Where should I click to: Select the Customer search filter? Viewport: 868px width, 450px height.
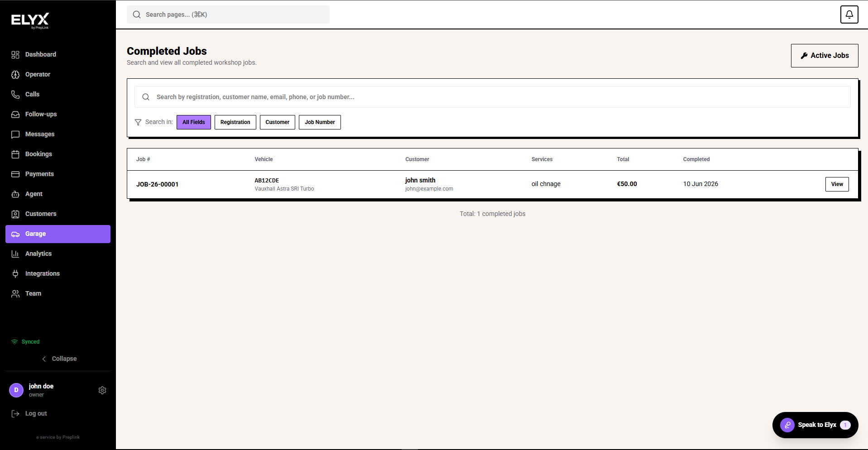click(x=278, y=122)
